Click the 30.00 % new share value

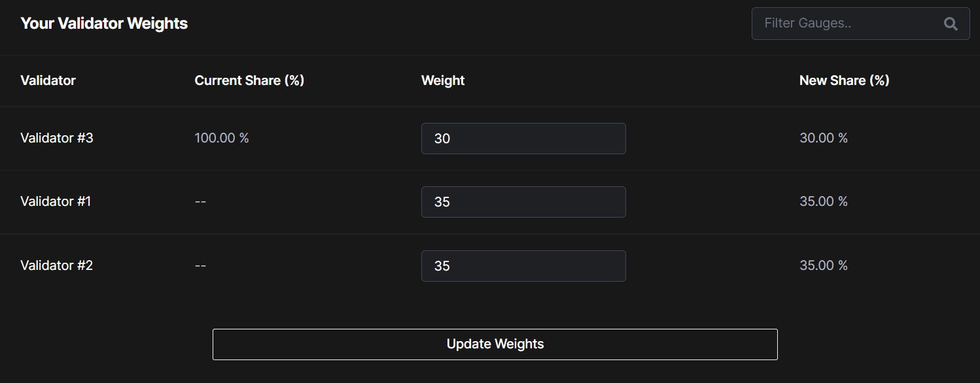pos(824,138)
